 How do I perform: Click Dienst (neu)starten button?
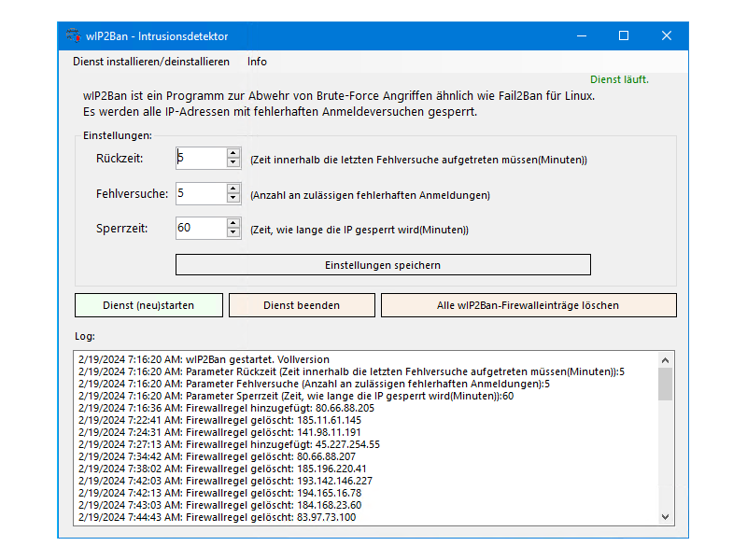tap(148, 305)
